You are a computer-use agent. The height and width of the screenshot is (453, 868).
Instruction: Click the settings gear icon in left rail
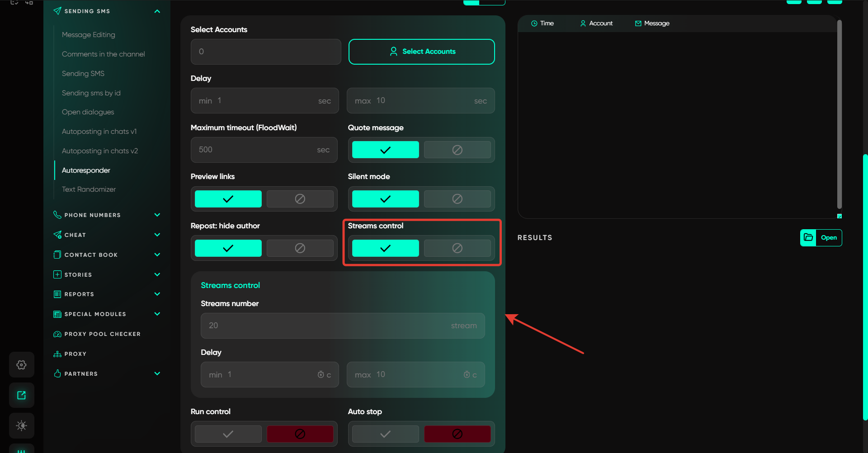tap(21, 365)
